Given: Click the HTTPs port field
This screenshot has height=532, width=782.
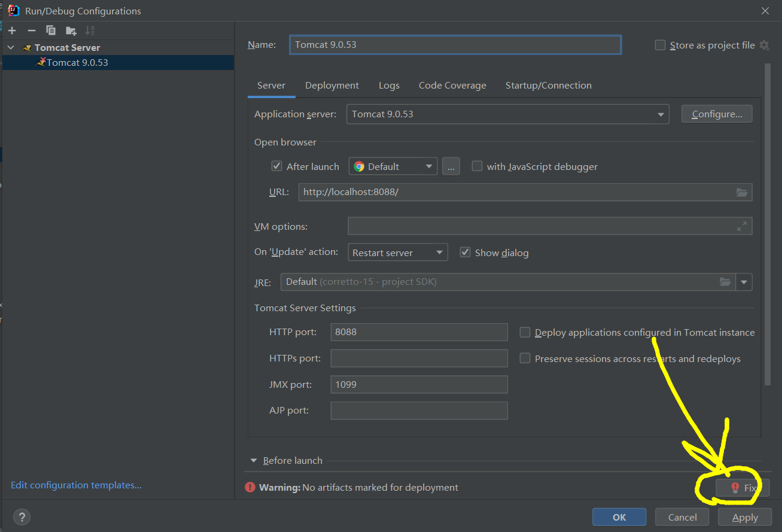Looking at the screenshot, I should click(x=419, y=358).
